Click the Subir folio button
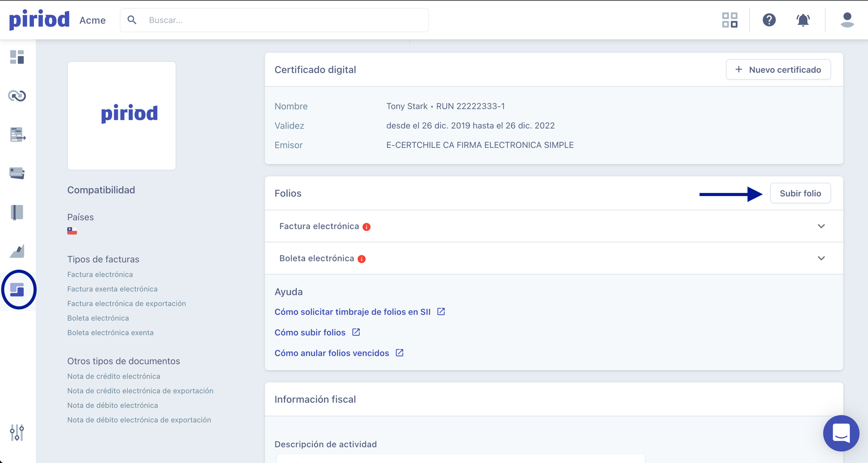The width and height of the screenshot is (868, 463). click(800, 193)
